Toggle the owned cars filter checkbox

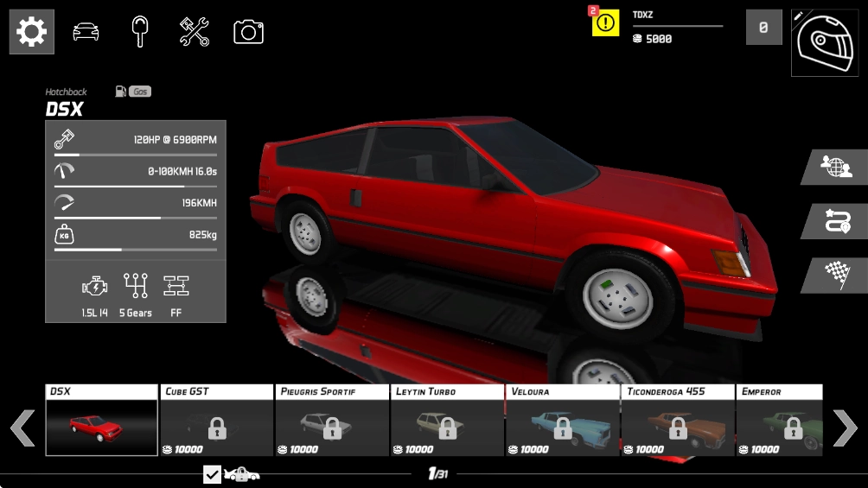point(213,474)
